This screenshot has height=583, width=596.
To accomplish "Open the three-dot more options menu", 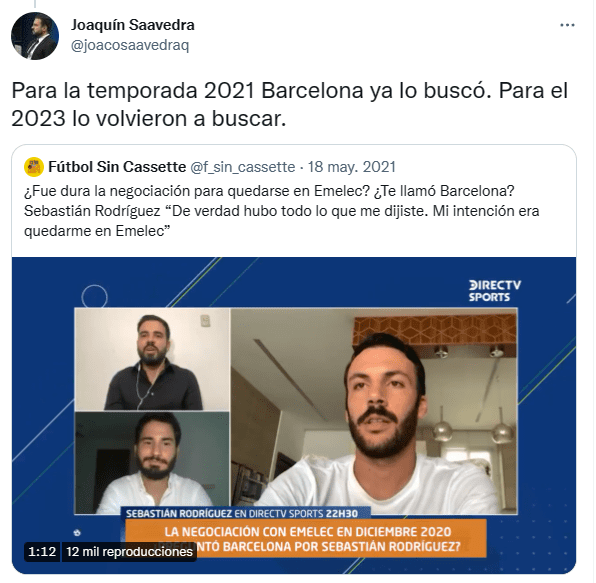I will point(567,25).
